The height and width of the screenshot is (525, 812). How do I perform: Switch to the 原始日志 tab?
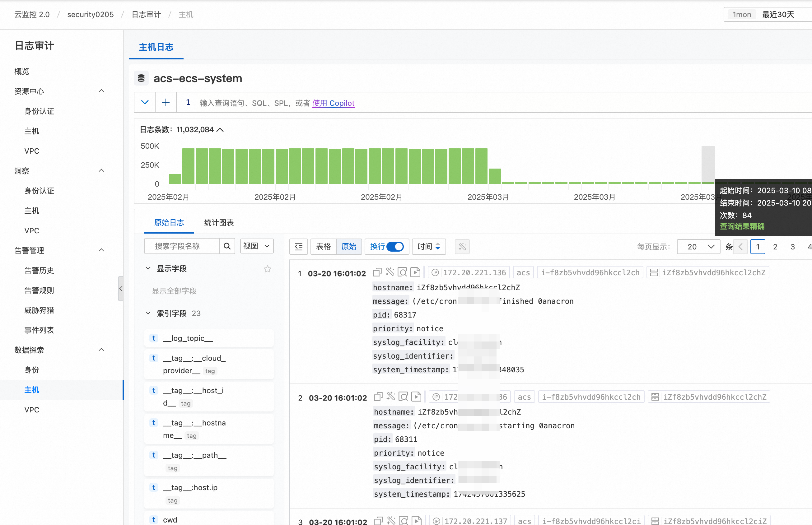point(169,223)
